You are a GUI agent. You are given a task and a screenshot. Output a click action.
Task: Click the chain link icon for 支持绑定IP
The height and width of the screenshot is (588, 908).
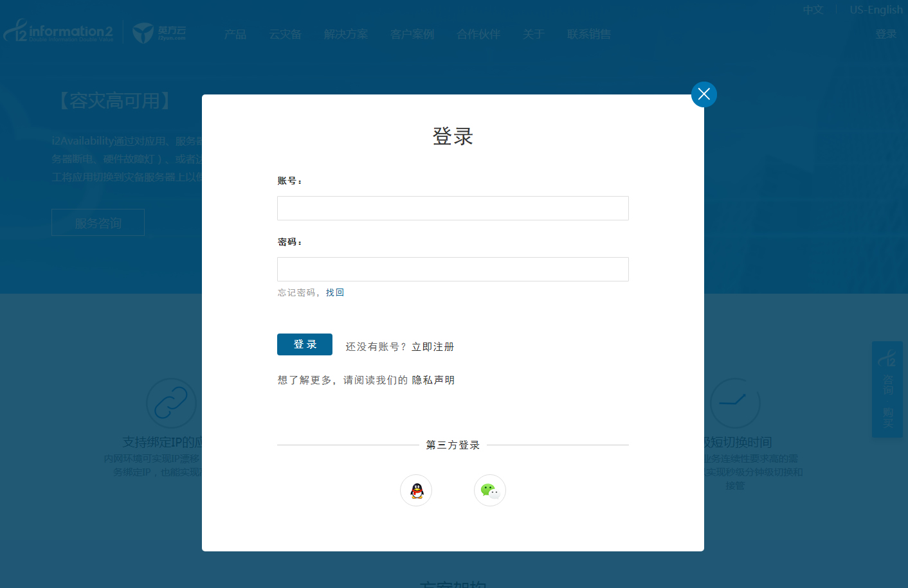pyautogui.click(x=171, y=404)
